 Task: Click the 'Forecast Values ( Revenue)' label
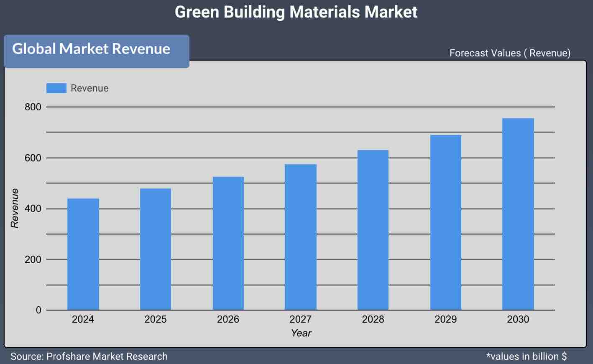pyautogui.click(x=510, y=53)
